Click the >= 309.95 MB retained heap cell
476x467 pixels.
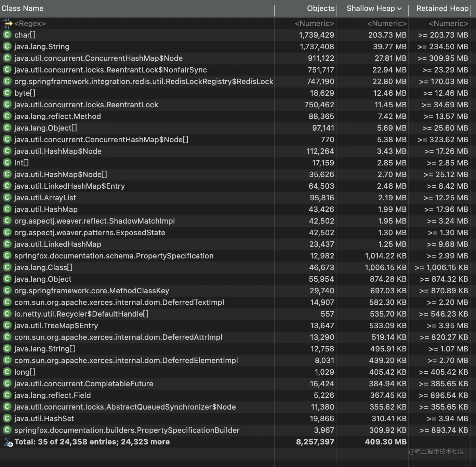[x=443, y=58]
